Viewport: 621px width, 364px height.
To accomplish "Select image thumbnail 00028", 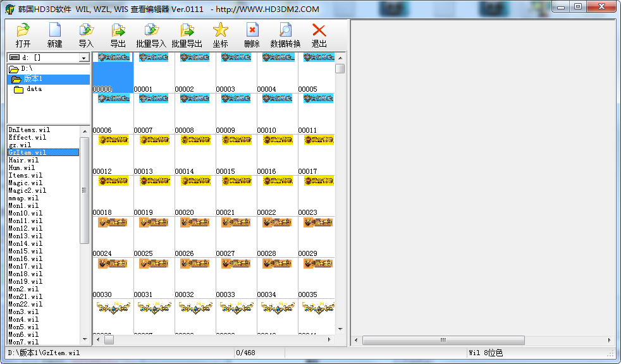I will (277, 238).
